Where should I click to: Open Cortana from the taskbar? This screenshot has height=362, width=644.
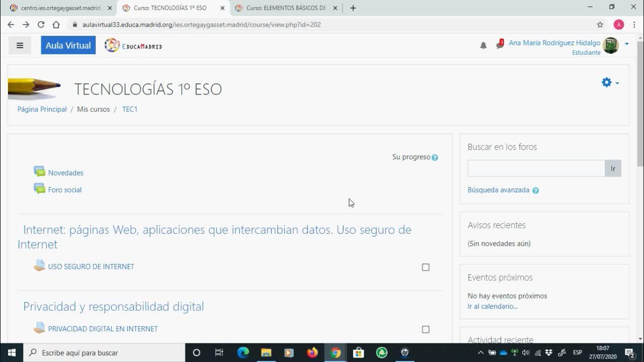pos(197,352)
